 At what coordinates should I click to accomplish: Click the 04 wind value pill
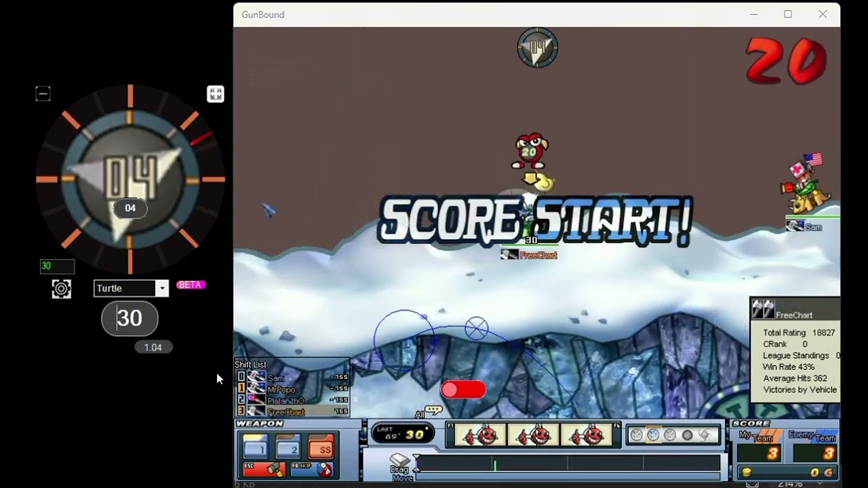point(130,208)
